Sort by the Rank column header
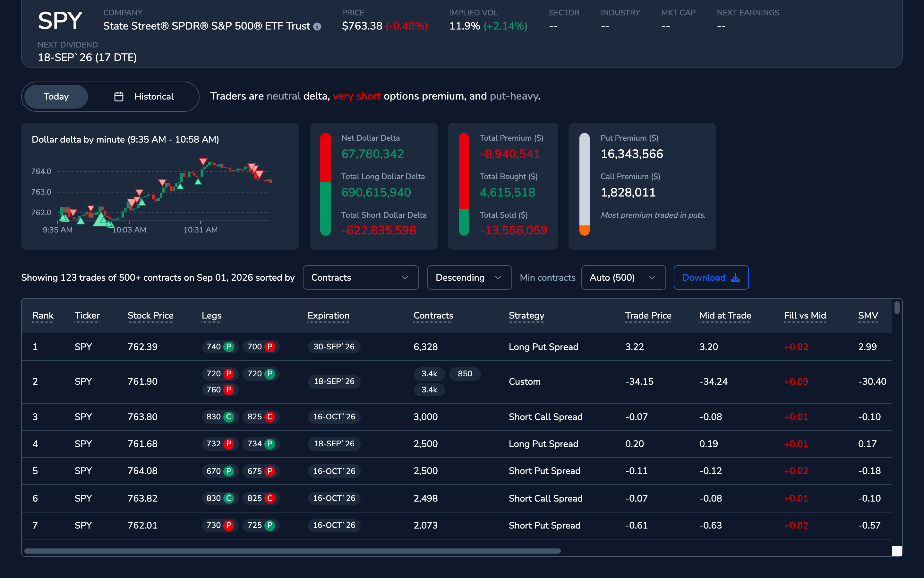 coord(43,315)
